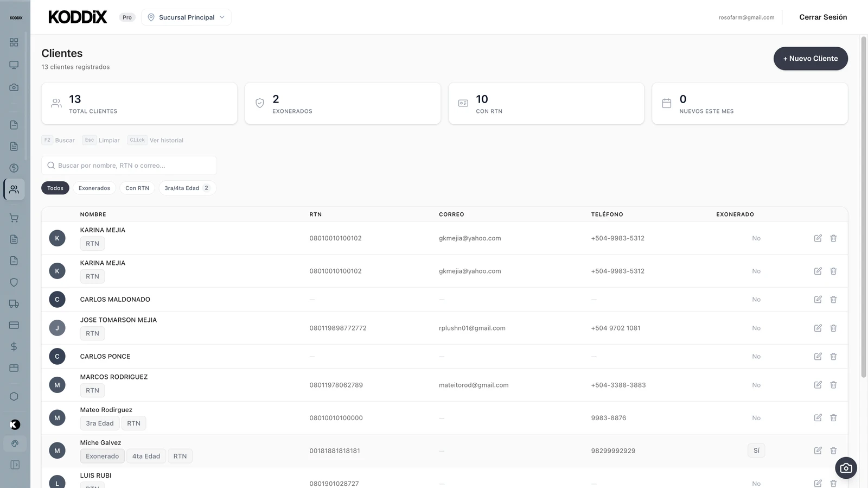This screenshot has height=488, width=868.
Task: Select the Todos filter tab
Action: [55, 188]
